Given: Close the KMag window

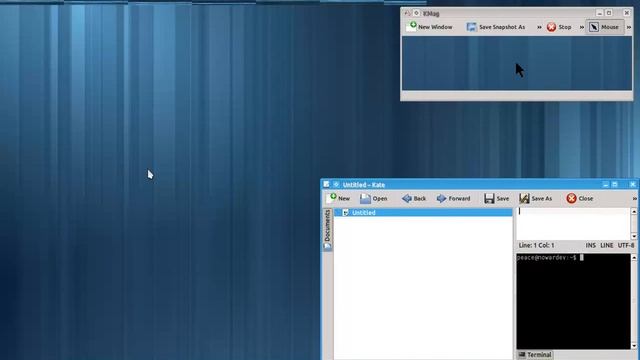Looking at the screenshot, I should 627,13.
